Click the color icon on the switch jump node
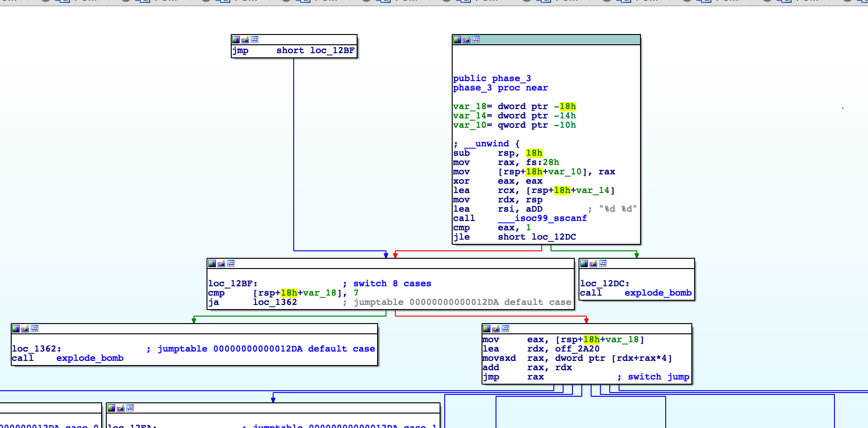 coord(487,329)
